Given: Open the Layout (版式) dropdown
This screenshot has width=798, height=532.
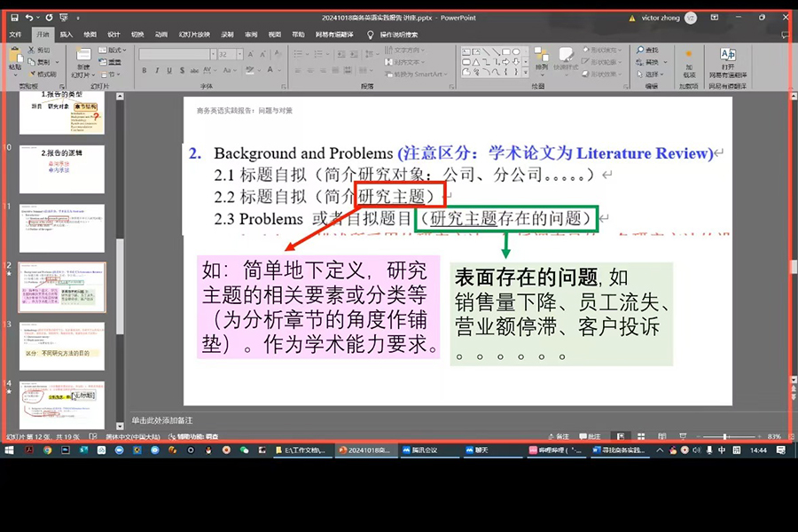Looking at the screenshot, I should click(114, 51).
